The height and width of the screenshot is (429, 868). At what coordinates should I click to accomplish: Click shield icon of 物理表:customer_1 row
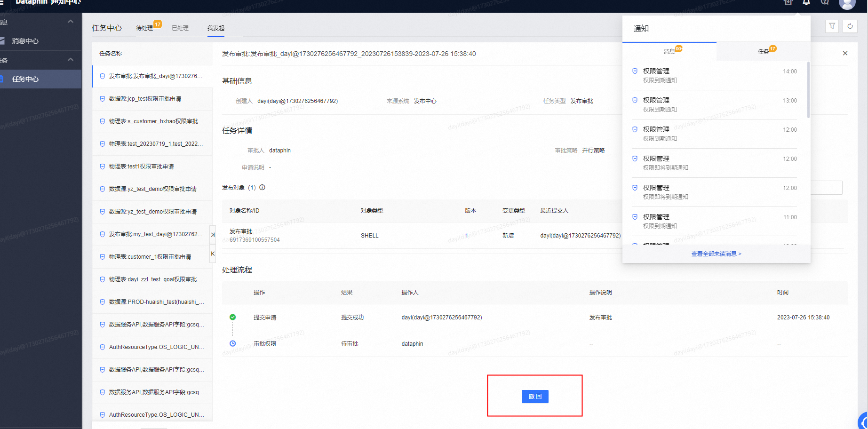pos(103,257)
